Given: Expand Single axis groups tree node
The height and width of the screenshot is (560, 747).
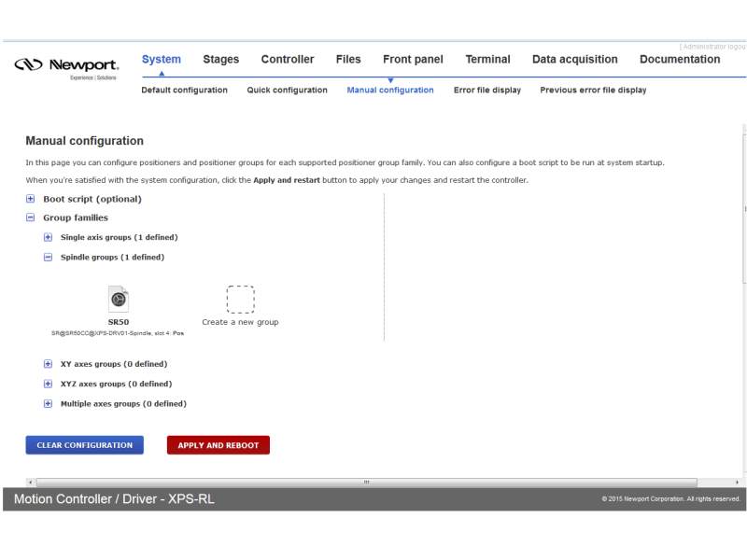Looking at the screenshot, I should tap(48, 237).
